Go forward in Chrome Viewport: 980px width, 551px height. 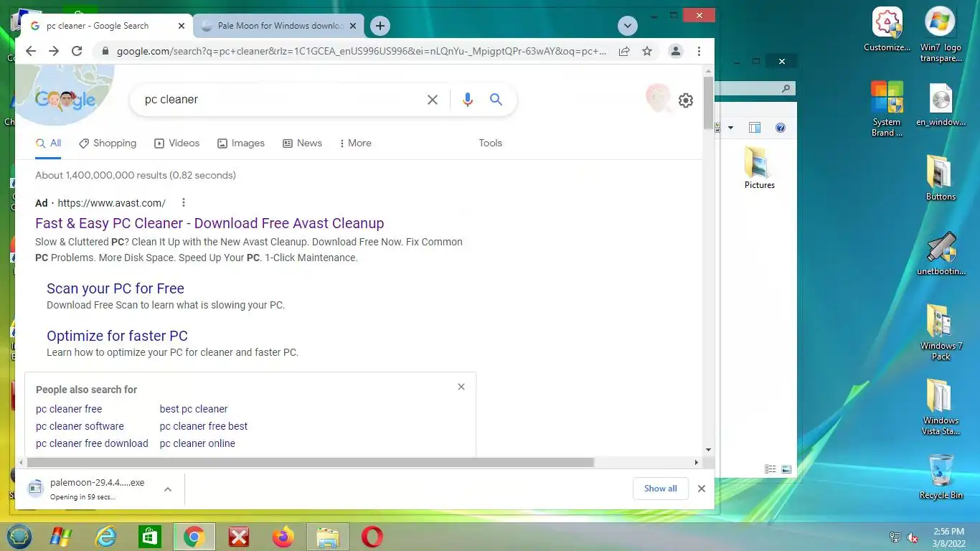[54, 51]
